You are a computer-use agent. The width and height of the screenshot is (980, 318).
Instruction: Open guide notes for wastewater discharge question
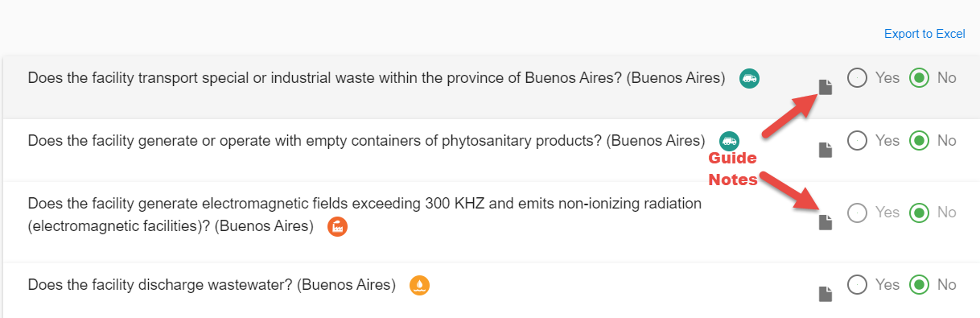tap(826, 294)
